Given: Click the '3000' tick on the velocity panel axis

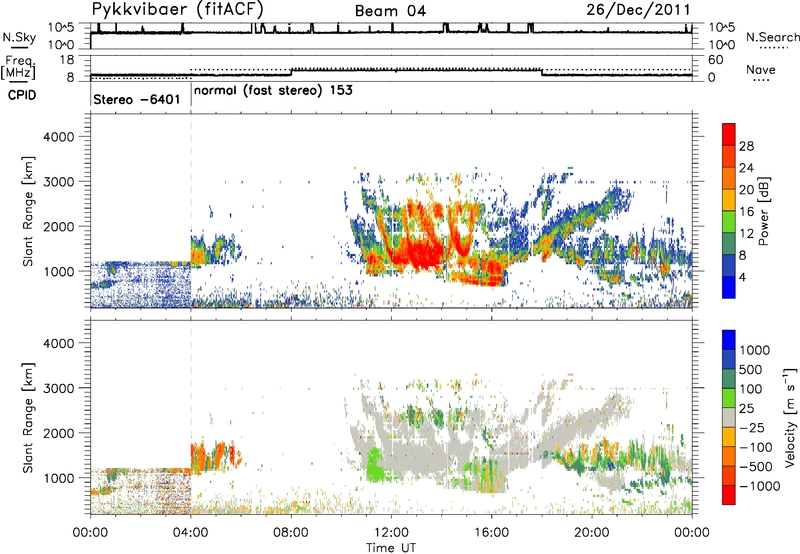Looking at the screenshot, I should click(58, 388).
